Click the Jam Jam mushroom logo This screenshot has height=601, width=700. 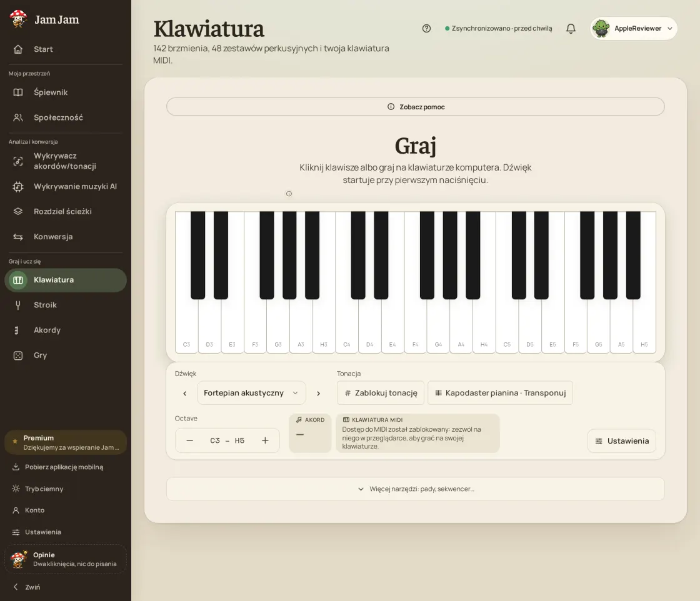pos(18,19)
